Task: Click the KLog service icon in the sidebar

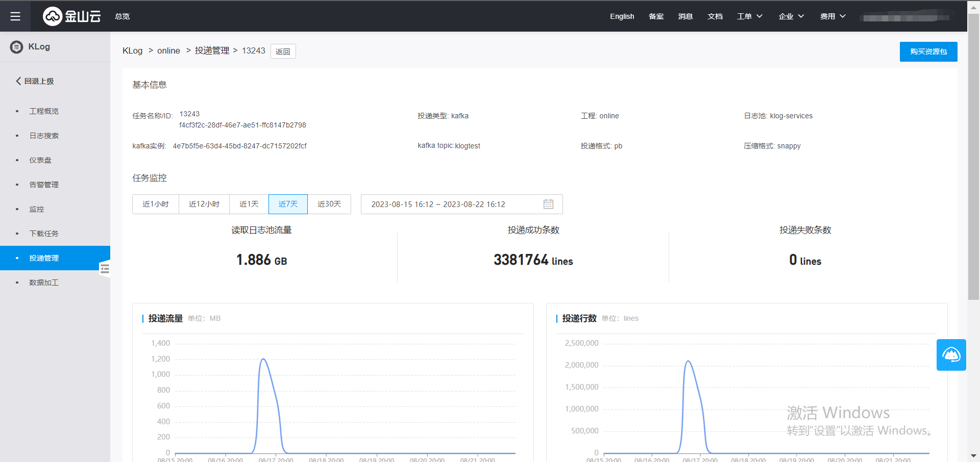Action: coord(16,47)
